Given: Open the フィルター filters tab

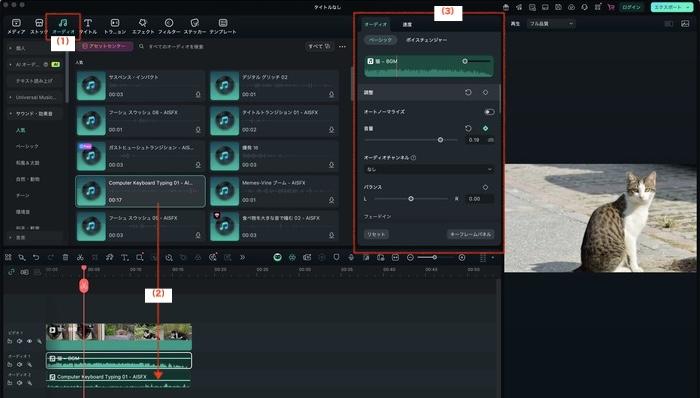Looking at the screenshot, I should tap(169, 26).
